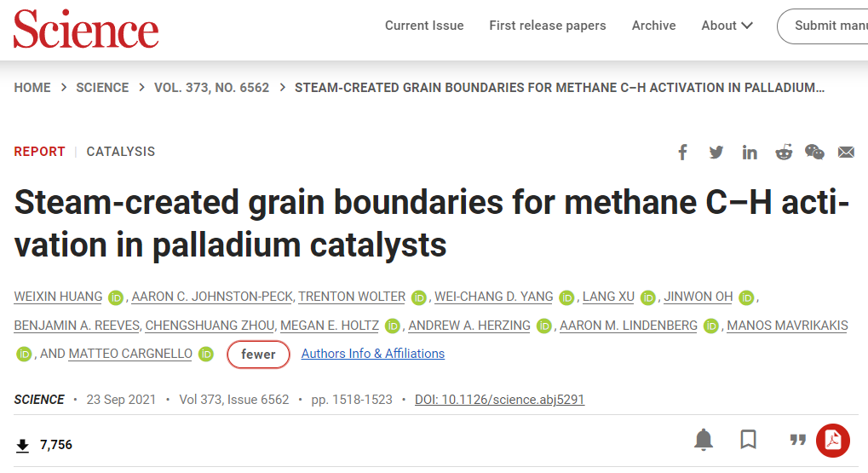The height and width of the screenshot is (473, 868).
Task: Share the article on Reddit
Action: (784, 153)
